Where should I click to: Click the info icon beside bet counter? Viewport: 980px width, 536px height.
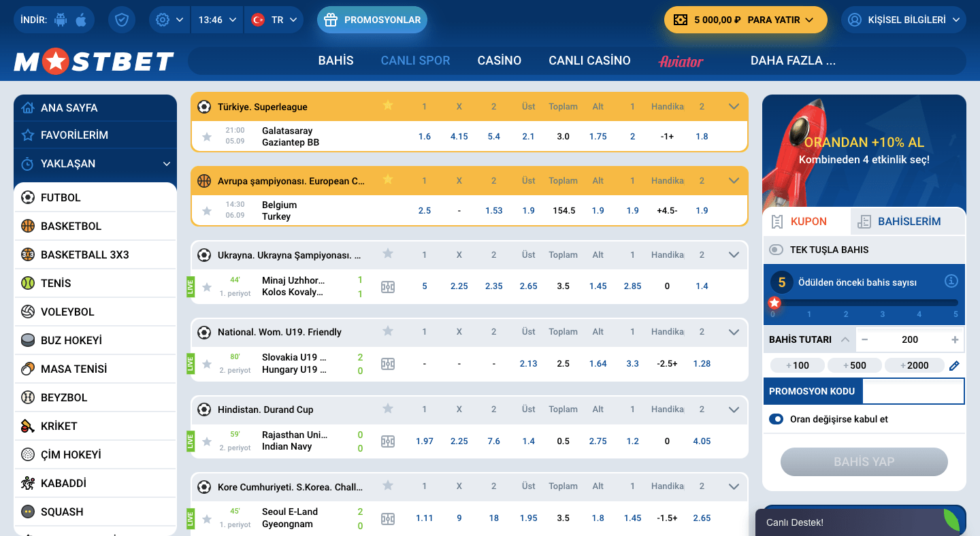951,281
